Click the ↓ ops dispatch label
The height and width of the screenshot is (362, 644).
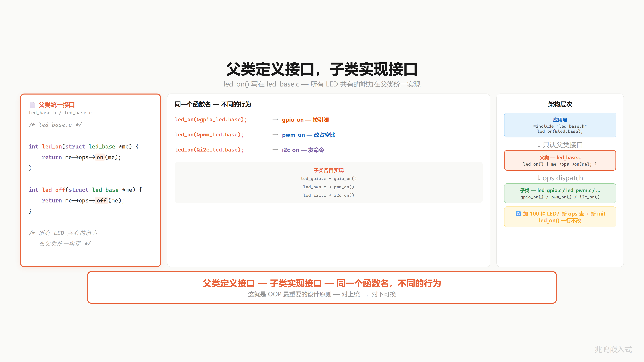560,178
